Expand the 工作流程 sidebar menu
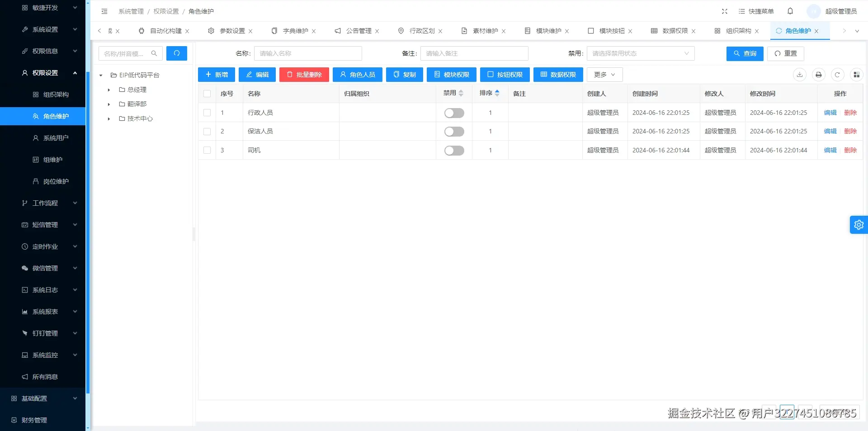This screenshot has height=431, width=868. [x=43, y=203]
